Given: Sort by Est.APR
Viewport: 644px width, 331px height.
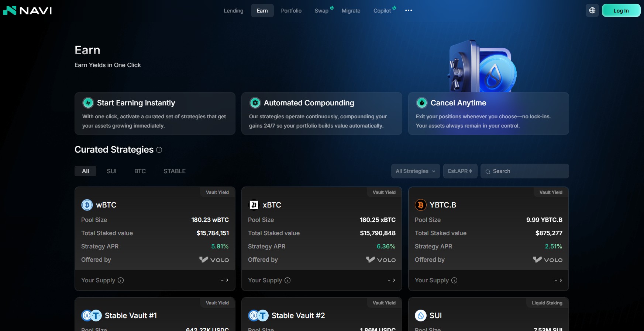Looking at the screenshot, I should click(460, 171).
